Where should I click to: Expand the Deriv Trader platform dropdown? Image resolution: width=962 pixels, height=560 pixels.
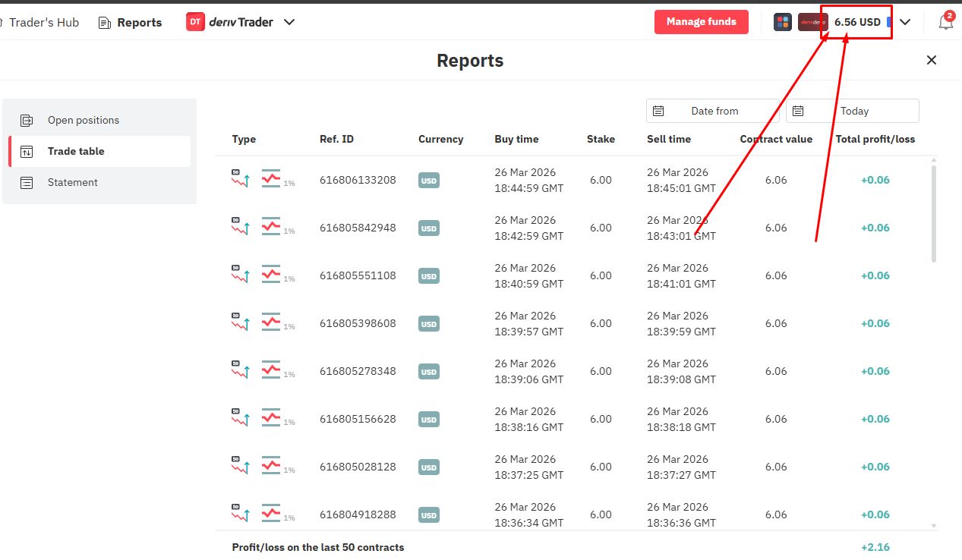[289, 22]
